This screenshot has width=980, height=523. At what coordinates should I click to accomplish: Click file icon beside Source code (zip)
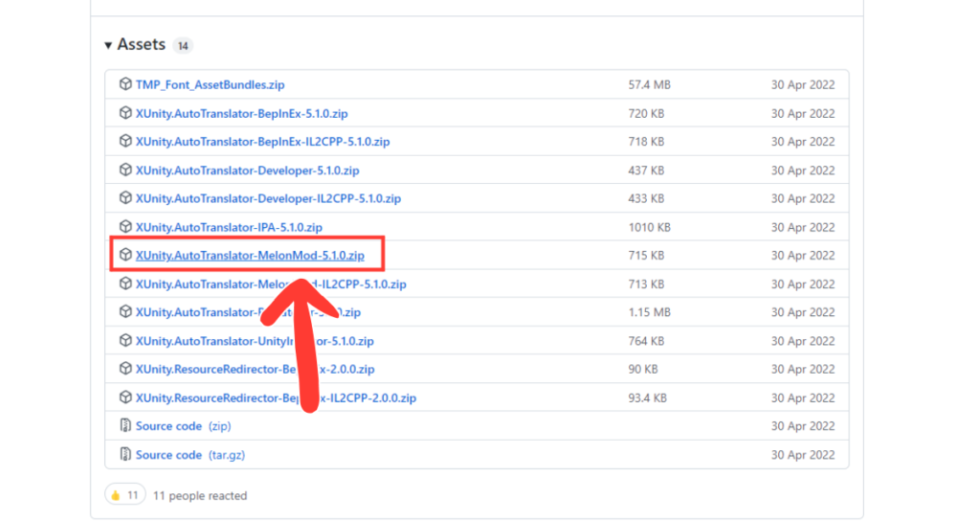click(x=125, y=425)
